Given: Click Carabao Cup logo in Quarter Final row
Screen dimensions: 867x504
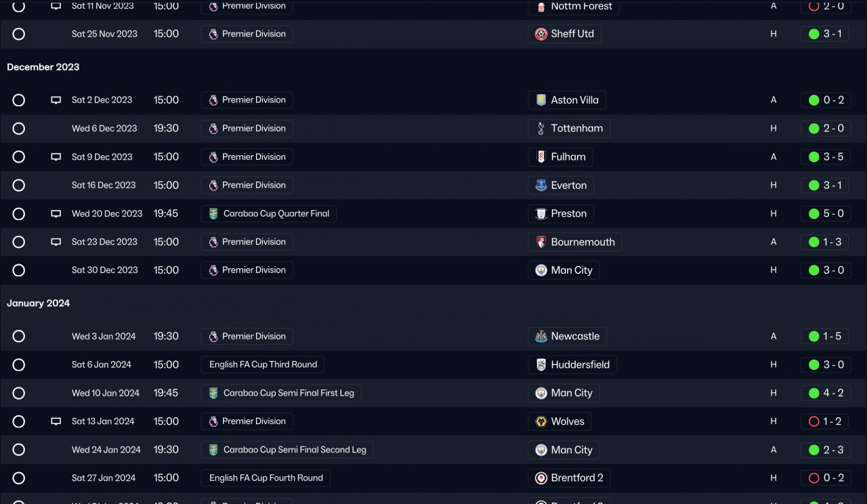Looking at the screenshot, I should [213, 214].
